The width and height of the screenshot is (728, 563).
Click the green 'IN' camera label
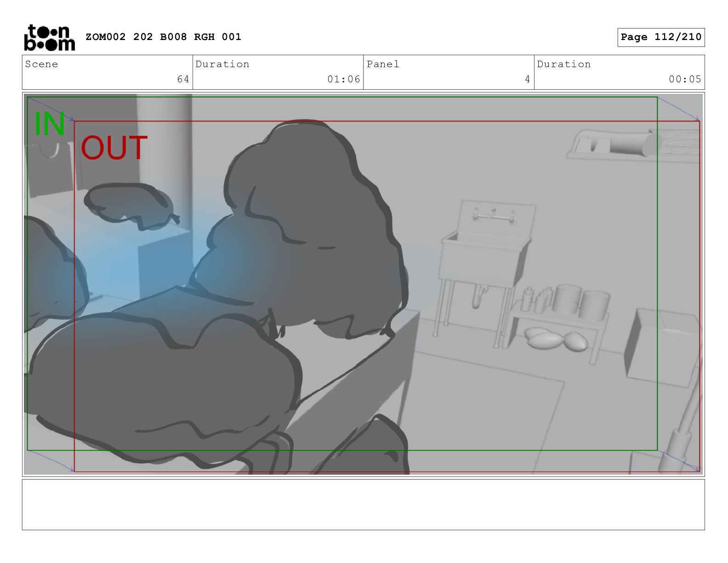click(50, 124)
